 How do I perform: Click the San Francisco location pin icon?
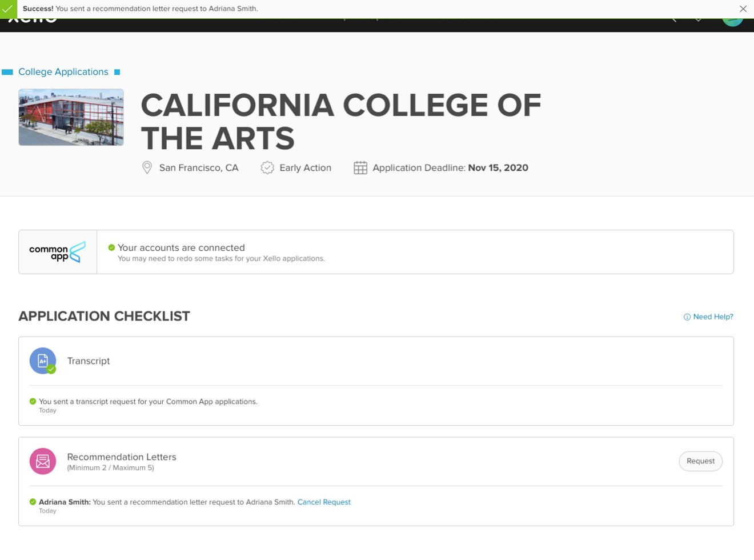tap(147, 167)
